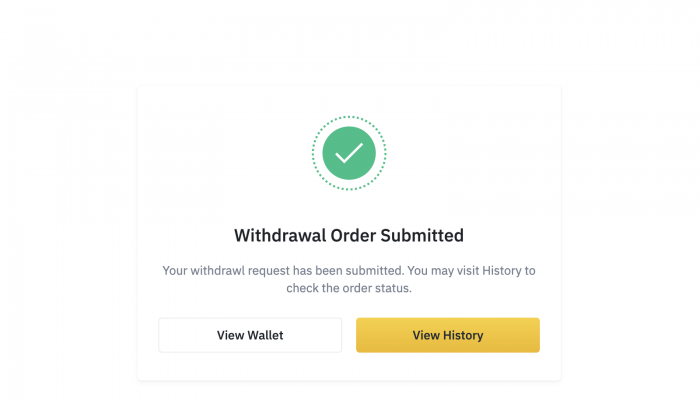Open wallet via white outlined button
Image resolution: width=700 pixels, height=406 pixels.
(250, 335)
